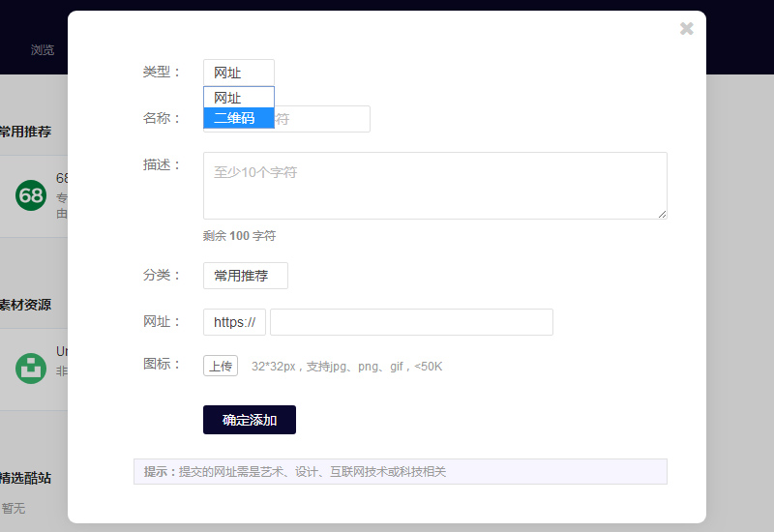Close the dialog with the X icon

click(686, 29)
